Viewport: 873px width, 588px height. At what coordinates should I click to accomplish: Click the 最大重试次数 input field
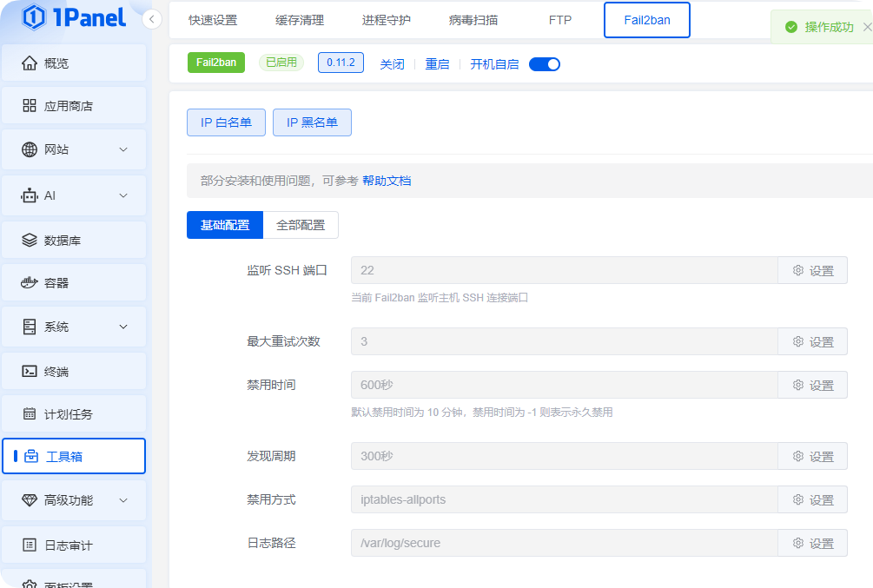coord(564,341)
